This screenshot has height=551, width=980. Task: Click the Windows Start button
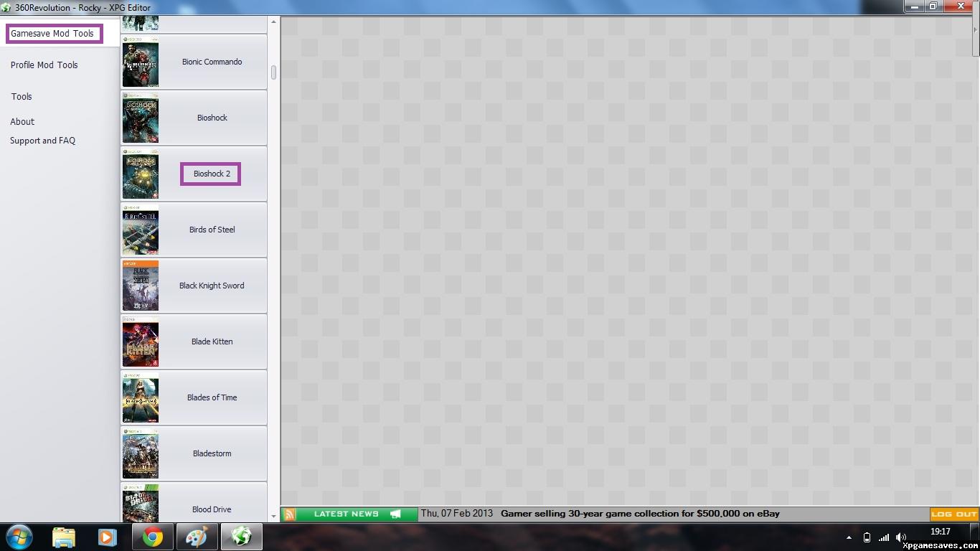(x=19, y=537)
